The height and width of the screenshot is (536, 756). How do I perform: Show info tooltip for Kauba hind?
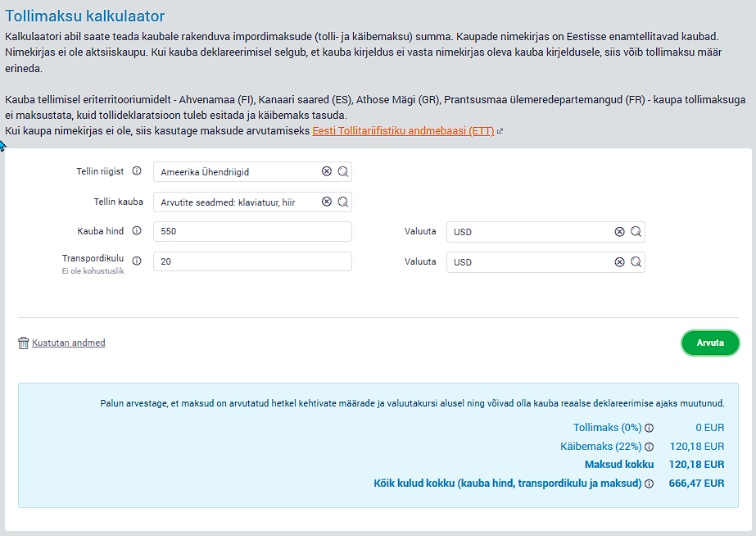click(137, 230)
